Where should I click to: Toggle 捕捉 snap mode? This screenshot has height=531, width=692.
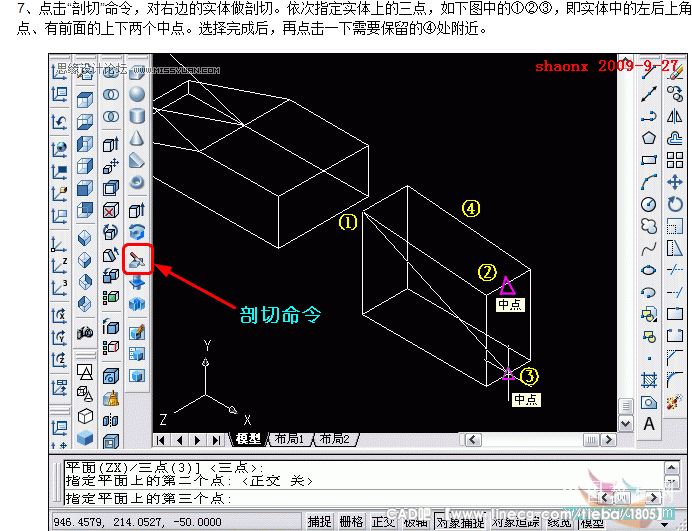(320, 522)
